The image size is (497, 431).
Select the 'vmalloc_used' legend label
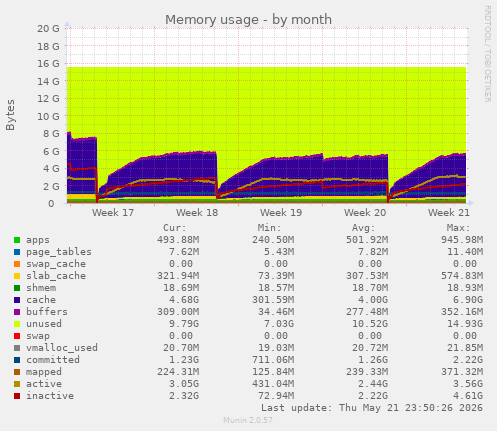click(x=62, y=348)
